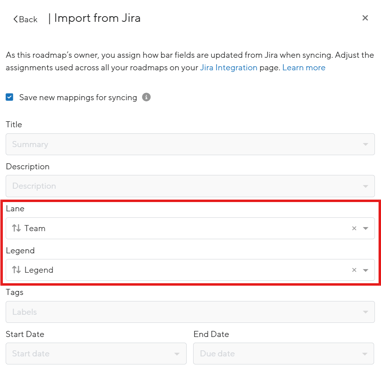Click the Back text button

[x=28, y=19]
